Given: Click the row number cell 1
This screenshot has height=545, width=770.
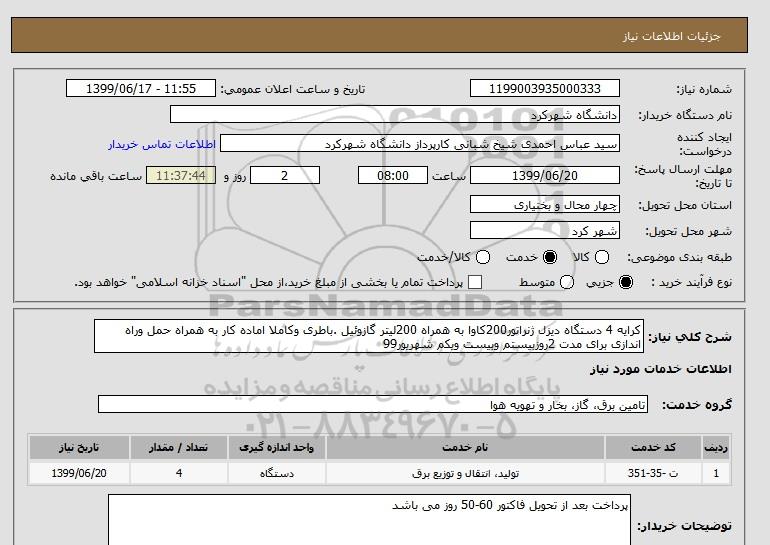Looking at the screenshot, I should [716, 473].
